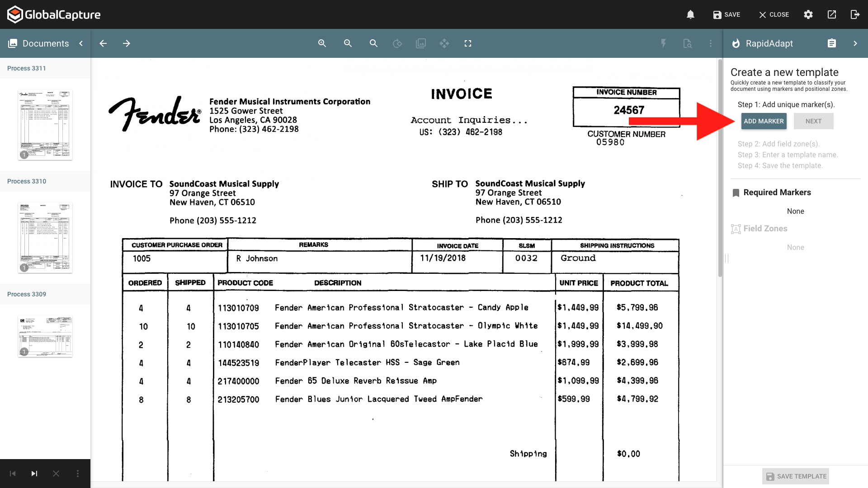Click customer number '05980' on the invoice
This screenshot has width=868, height=488.
coord(610,142)
